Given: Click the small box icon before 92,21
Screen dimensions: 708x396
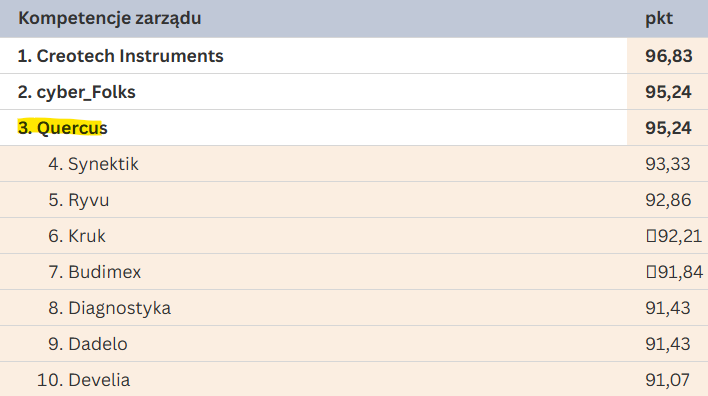Looking at the screenshot, I should 651,236.
